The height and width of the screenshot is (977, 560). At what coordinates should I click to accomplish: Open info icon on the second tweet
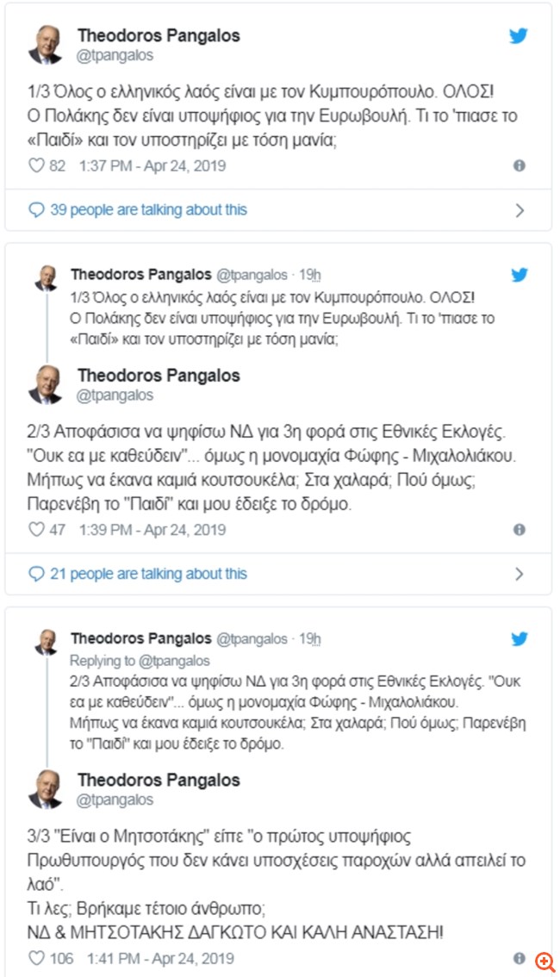pyautogui.click(x=520, y=530)
